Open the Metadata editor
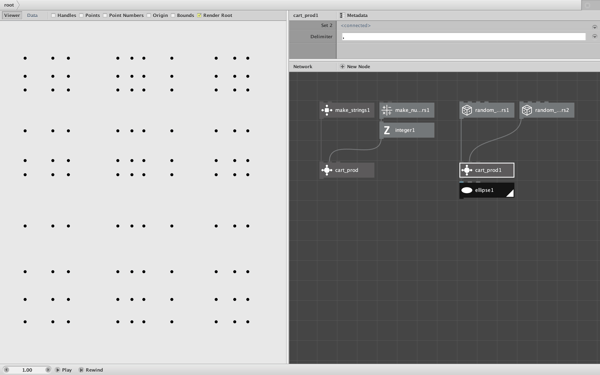Viewport: 600px width, 375px height. (x=354, y=15)
